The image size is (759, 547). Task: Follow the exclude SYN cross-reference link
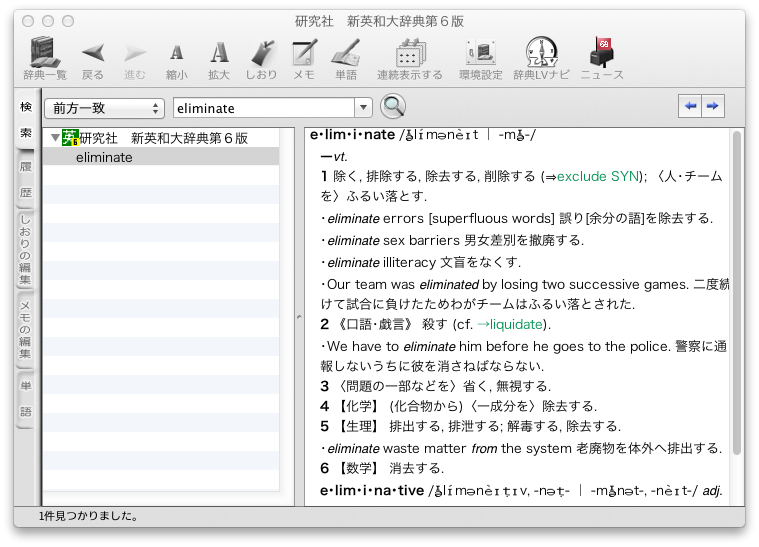click(x=598, y=176)
